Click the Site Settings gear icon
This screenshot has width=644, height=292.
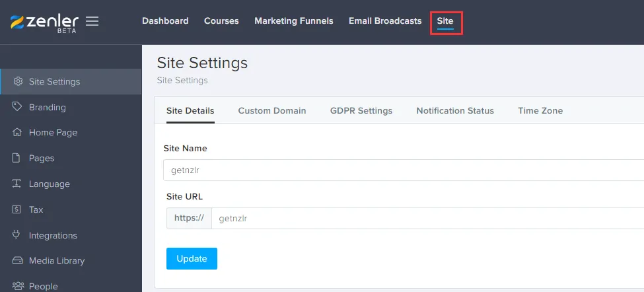point(18,82)
